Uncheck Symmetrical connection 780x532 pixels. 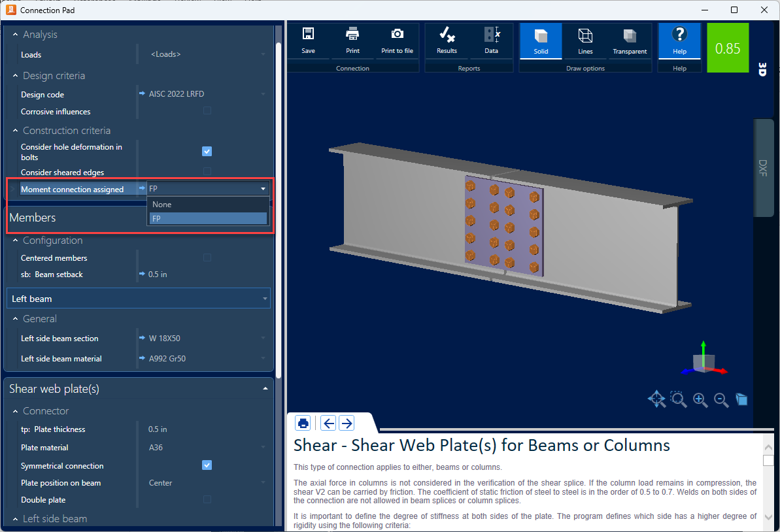(207, 465)
